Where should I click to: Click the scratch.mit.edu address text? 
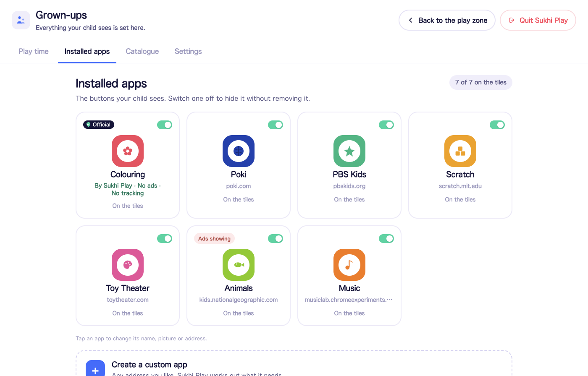pos(460,186)
